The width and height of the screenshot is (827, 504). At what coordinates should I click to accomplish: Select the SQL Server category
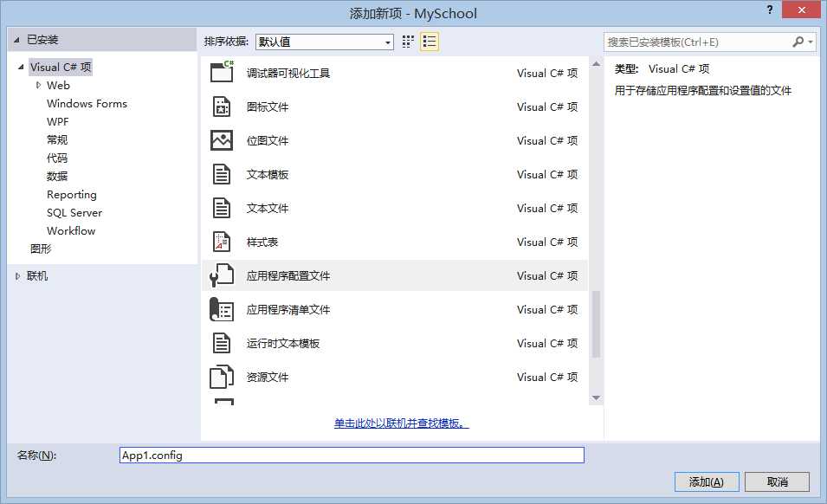coord(74,212)
